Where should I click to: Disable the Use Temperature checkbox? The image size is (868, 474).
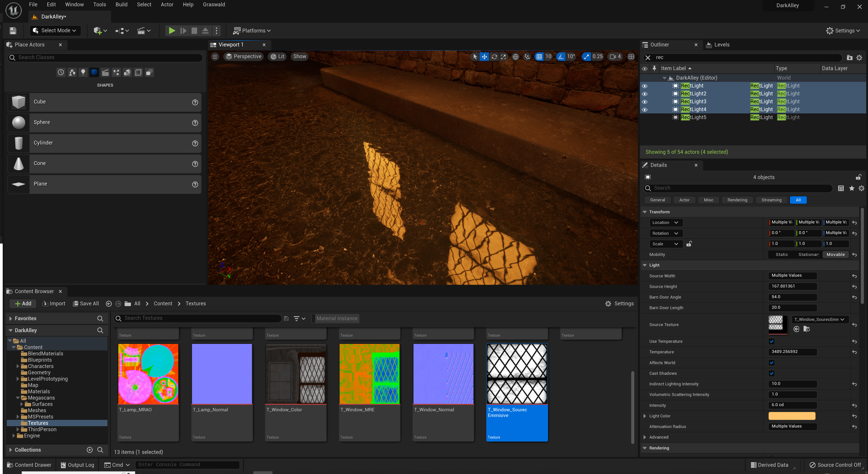pyautogui.click(x=772, y=341)
